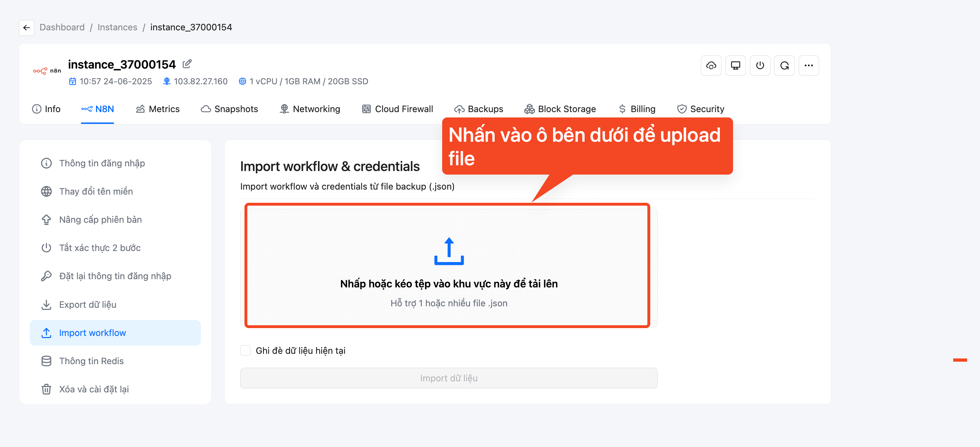
Task: Open the Snapshots tab
Action: point(229,109)
